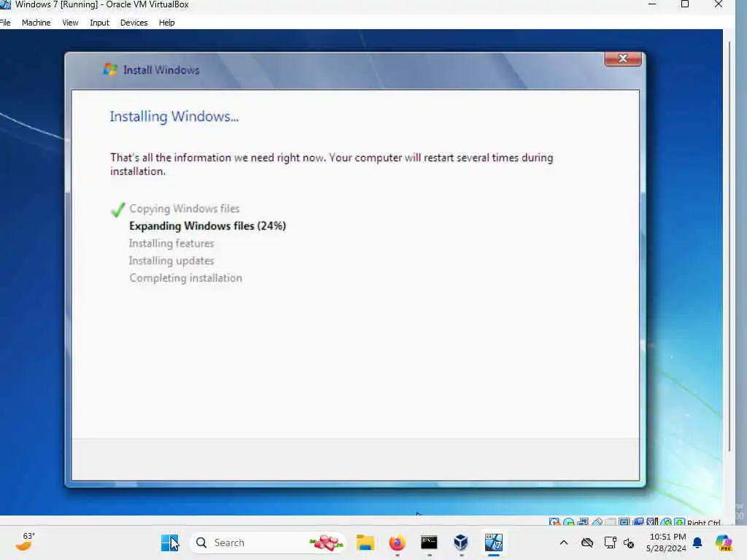Click the VirtualBox title bar app icon
Viewport: 747px width, 560px height.
click(5, 4)
